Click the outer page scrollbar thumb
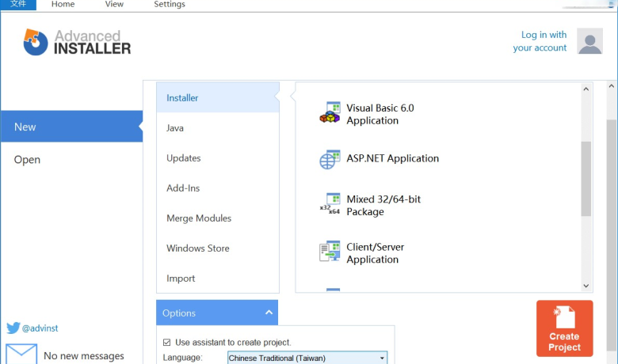The width and height of the screenshot is (618, 364). tap(612, 235)
